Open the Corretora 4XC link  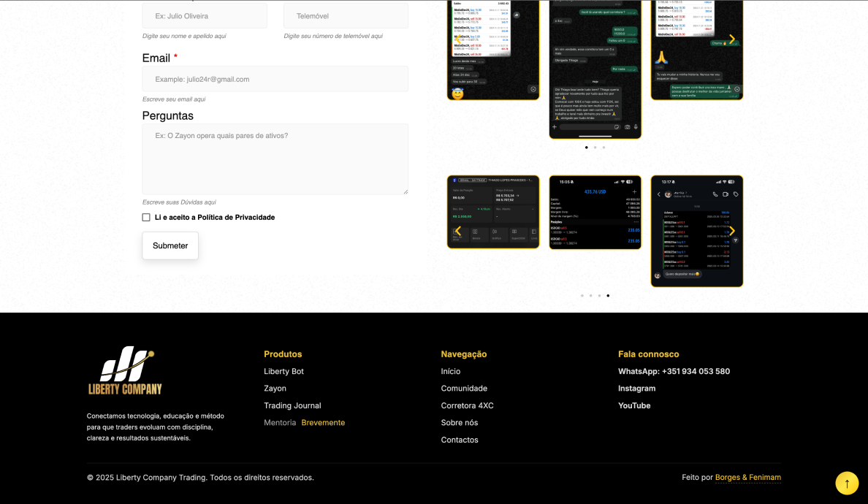(467, 406)
